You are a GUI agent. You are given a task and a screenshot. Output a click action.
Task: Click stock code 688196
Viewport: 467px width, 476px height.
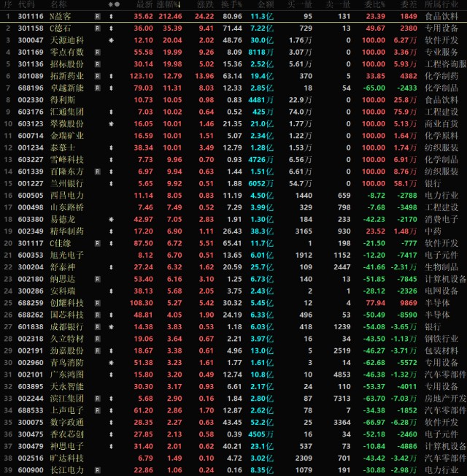pos(31,88)
